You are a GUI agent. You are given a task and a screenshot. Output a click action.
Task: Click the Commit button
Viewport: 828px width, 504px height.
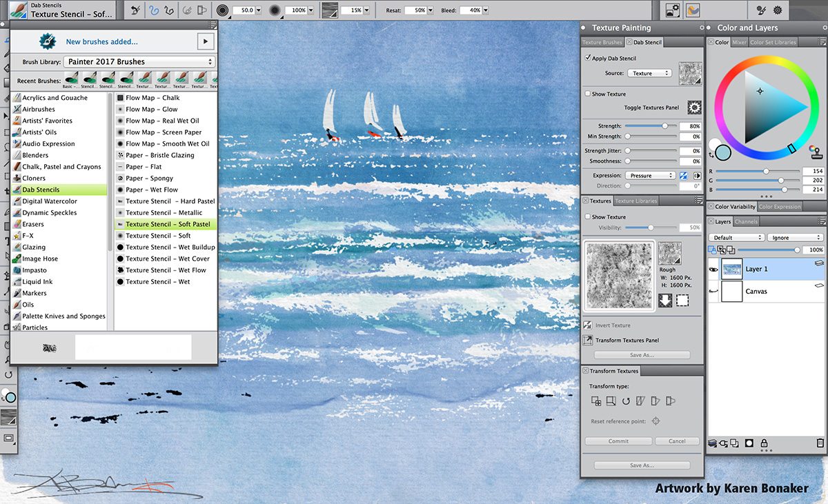click(x=618, y=441)
